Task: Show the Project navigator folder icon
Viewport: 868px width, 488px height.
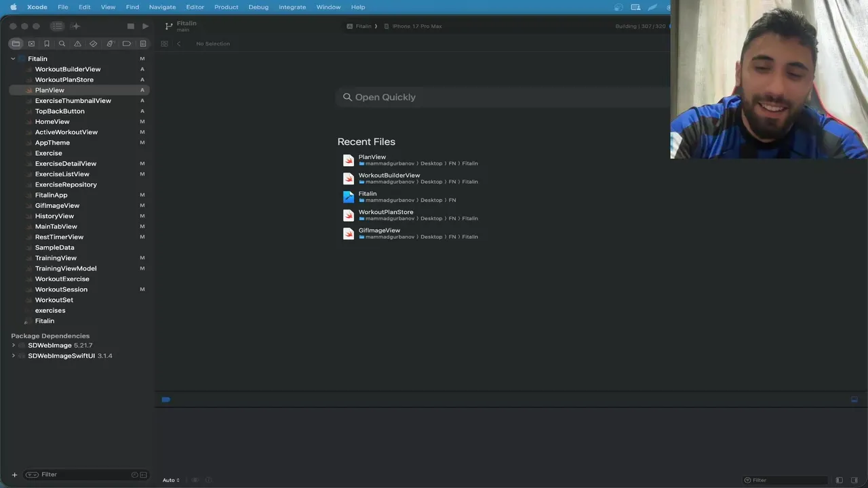Action: (16, 43)
